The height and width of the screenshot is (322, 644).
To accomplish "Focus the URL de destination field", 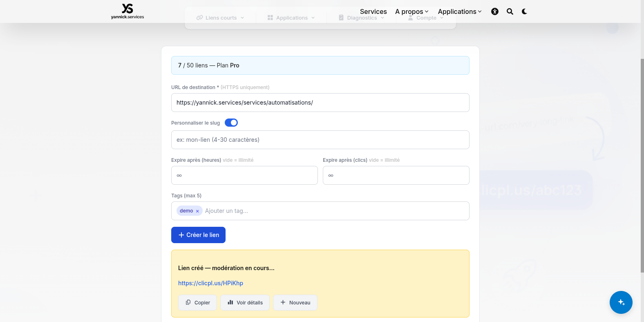I will pos(320,103).
